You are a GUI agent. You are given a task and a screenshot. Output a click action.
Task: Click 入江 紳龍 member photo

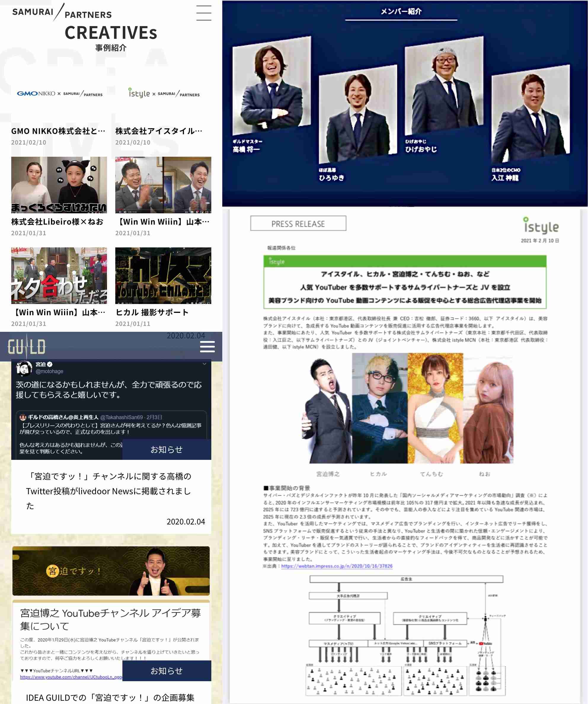[530, 114]
